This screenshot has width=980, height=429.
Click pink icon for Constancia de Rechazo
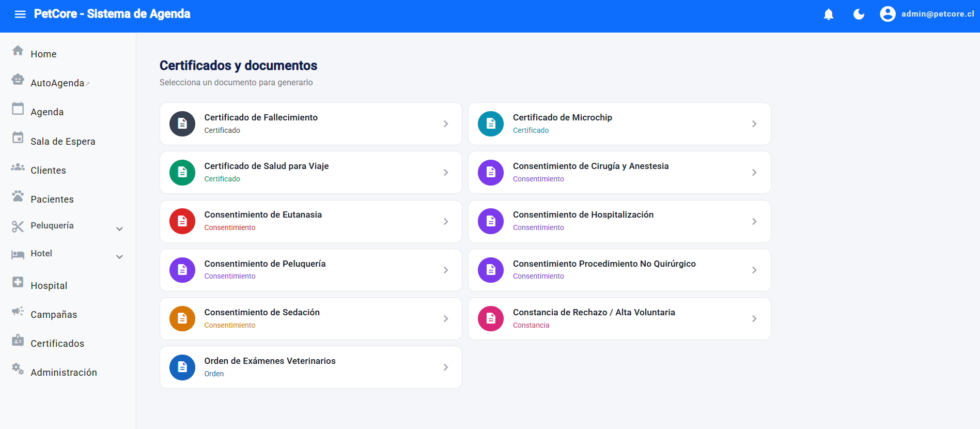pos(491,318)
